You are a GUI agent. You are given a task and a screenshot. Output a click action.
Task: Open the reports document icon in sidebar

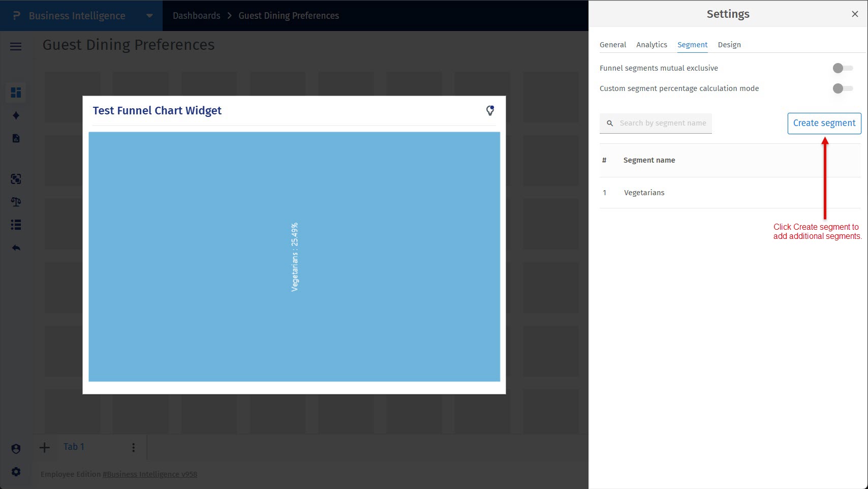(16, 138)
